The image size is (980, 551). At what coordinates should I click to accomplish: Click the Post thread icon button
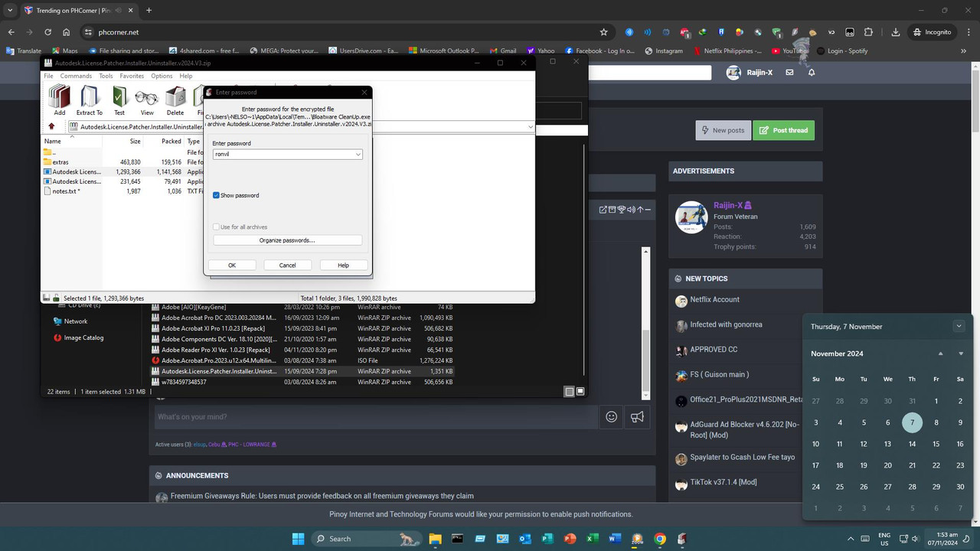pyautogui.click(x=783, y=130)
